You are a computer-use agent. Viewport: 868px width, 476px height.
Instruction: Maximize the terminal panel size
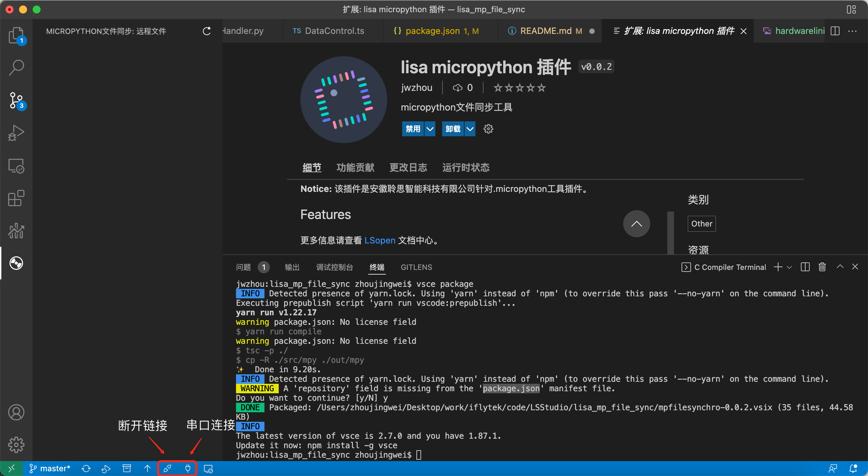click(x=840, y=267)
